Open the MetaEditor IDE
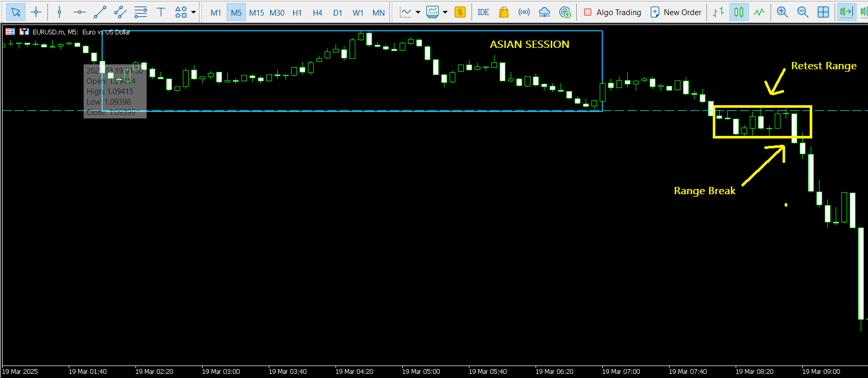868x378 pixels. pos(483,12)
